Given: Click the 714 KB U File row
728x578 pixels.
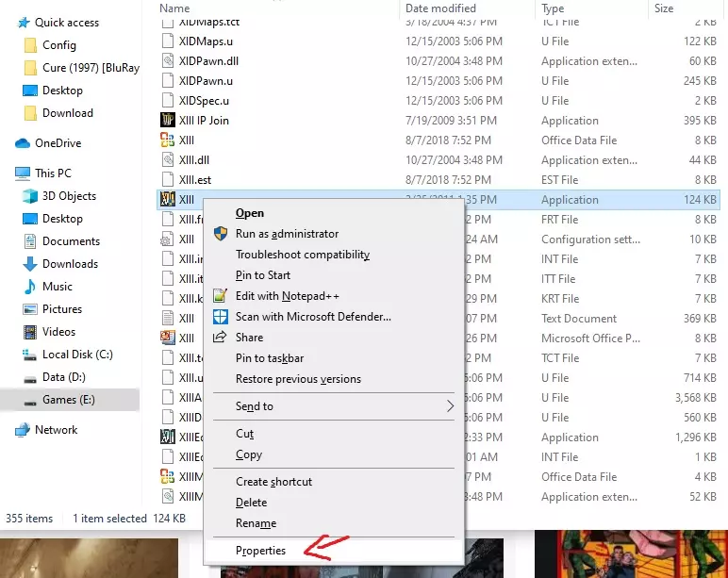Looking at the screenshot, I should click(438, 378).
